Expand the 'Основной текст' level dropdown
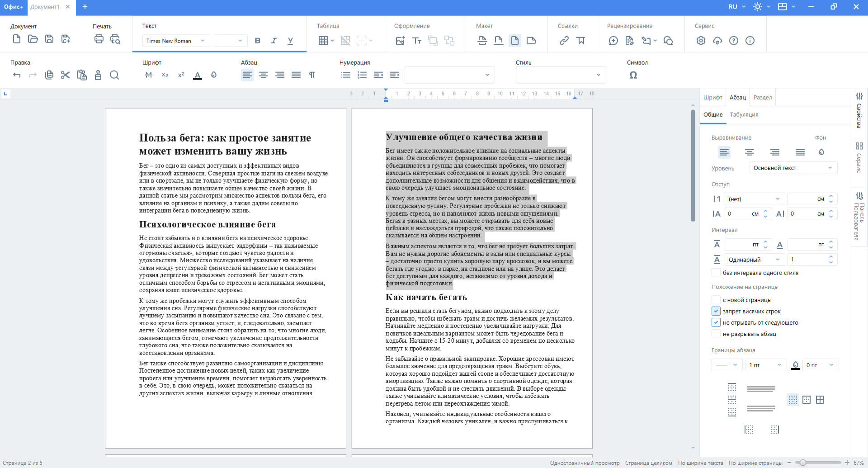Image resolution: width=868 pixels, height=468 pixels. pos(793,168)
